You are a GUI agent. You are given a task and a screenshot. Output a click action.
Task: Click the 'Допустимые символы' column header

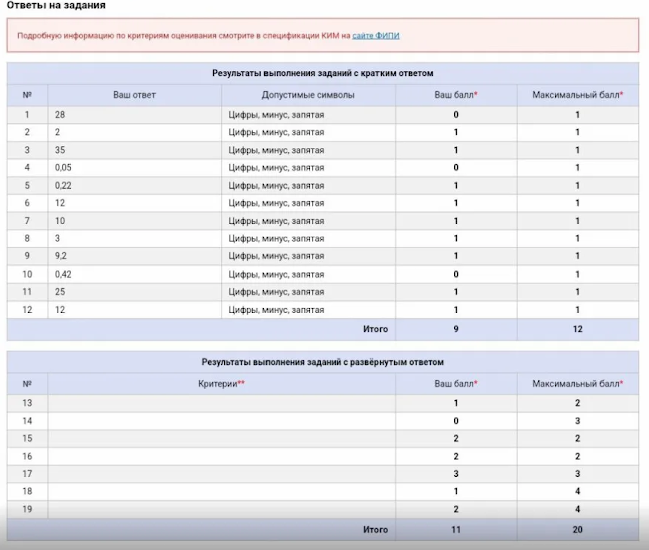click(308, 95)
